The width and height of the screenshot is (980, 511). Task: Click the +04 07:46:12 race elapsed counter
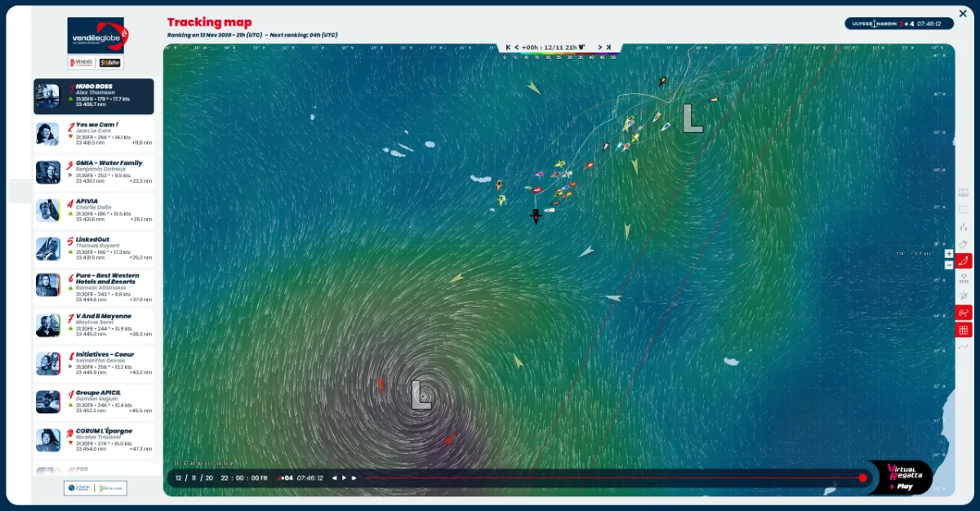[301, 478]
